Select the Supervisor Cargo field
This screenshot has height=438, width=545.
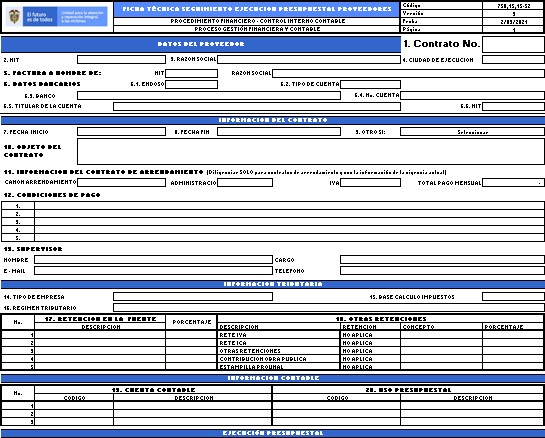(x=442, y=260)
